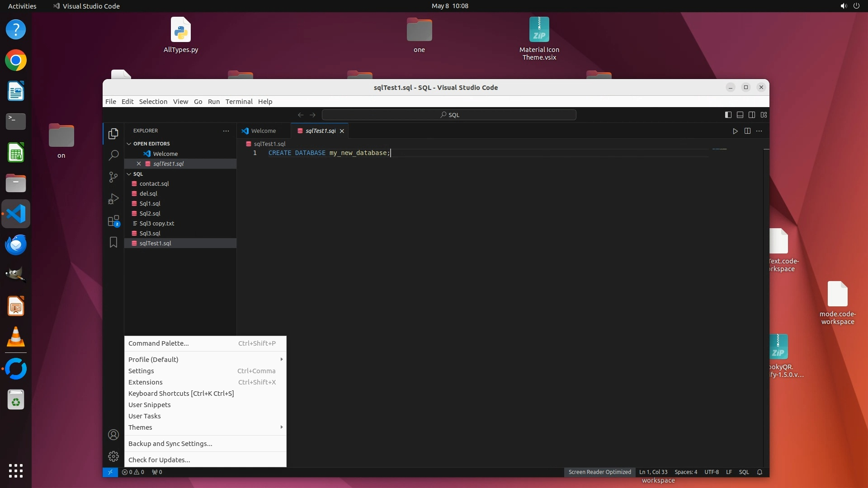
Task: Click the Bookmarks icon in activity bar
Action: pos(113,243)
